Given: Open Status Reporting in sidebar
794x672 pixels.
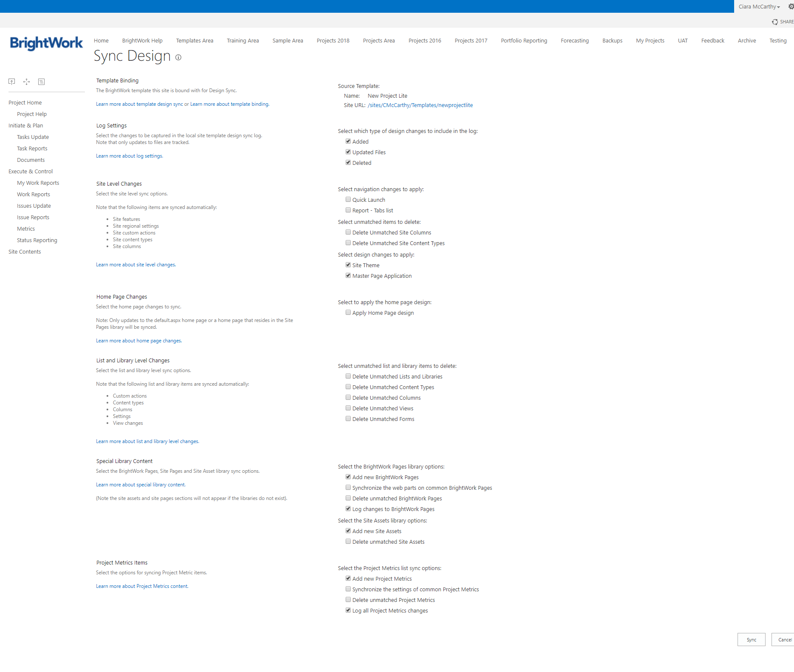Looking at the screenshot, I should tap(37, 240).
